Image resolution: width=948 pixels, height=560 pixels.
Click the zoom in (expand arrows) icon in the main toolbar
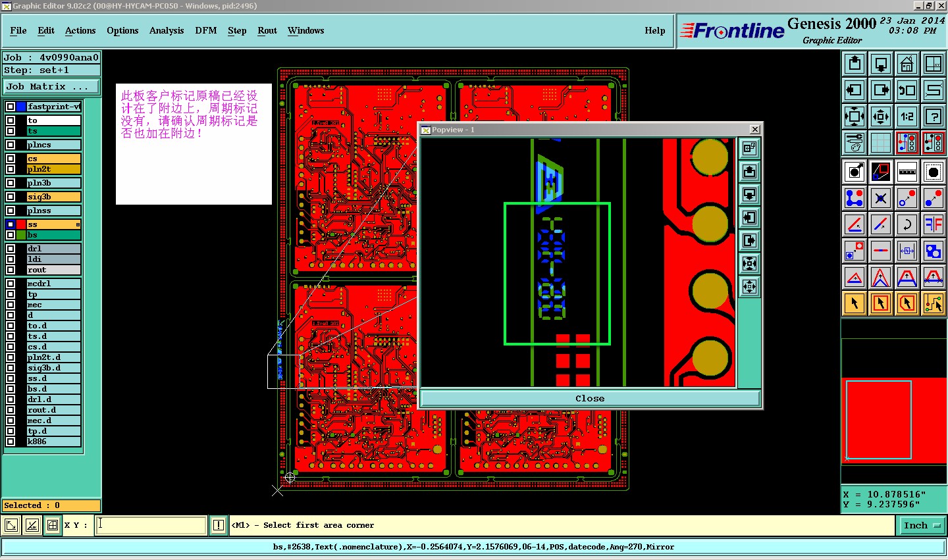coord(855,116)
